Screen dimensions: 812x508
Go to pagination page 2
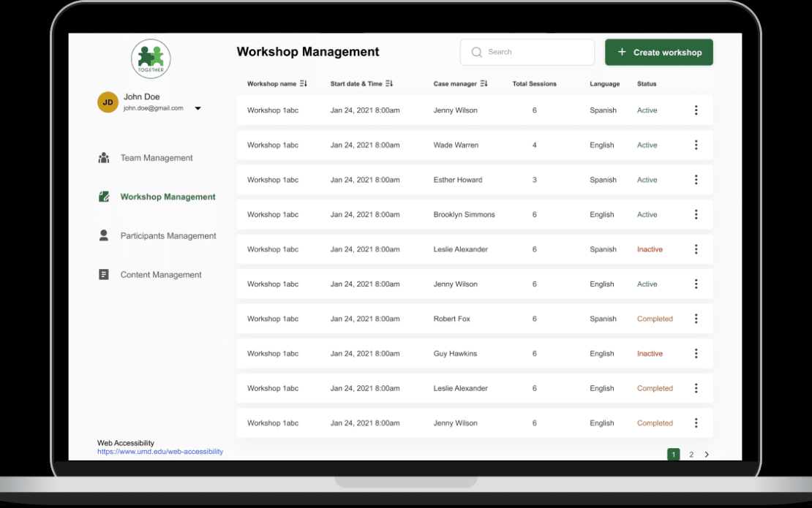691,454
